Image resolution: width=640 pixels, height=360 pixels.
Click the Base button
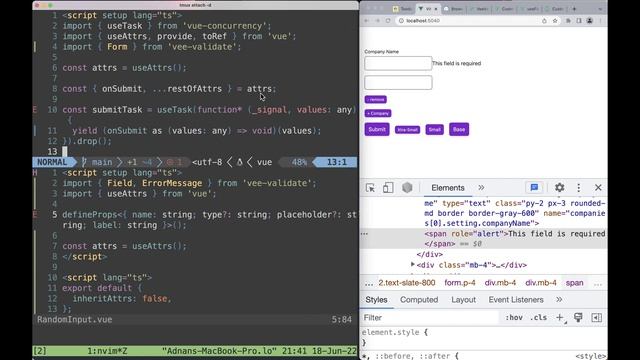(x=459, y=129)
